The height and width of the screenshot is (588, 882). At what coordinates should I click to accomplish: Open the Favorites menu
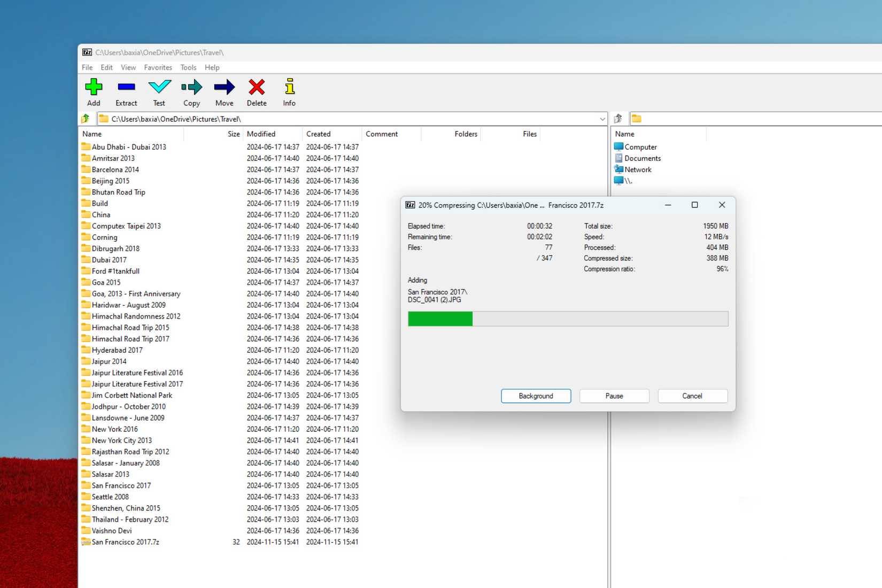pos(158,67)
